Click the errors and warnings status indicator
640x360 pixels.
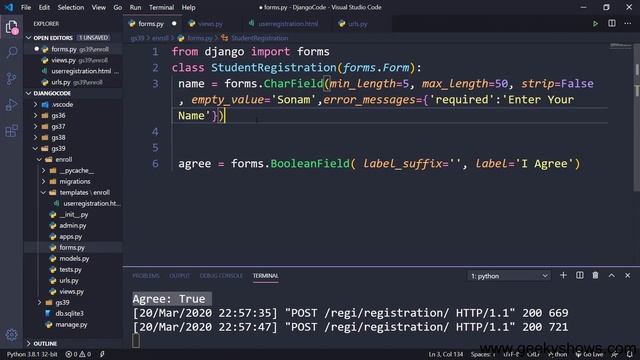coord(78,354)
